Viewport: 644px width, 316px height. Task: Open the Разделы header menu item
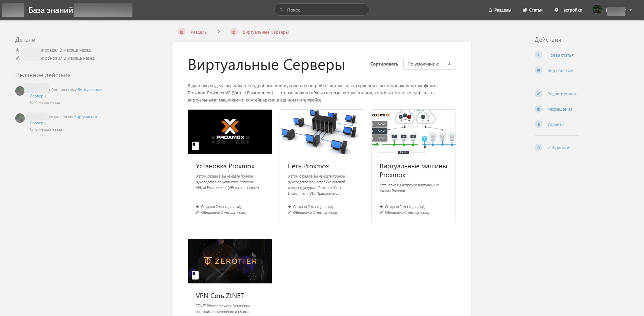pos(500,10)
